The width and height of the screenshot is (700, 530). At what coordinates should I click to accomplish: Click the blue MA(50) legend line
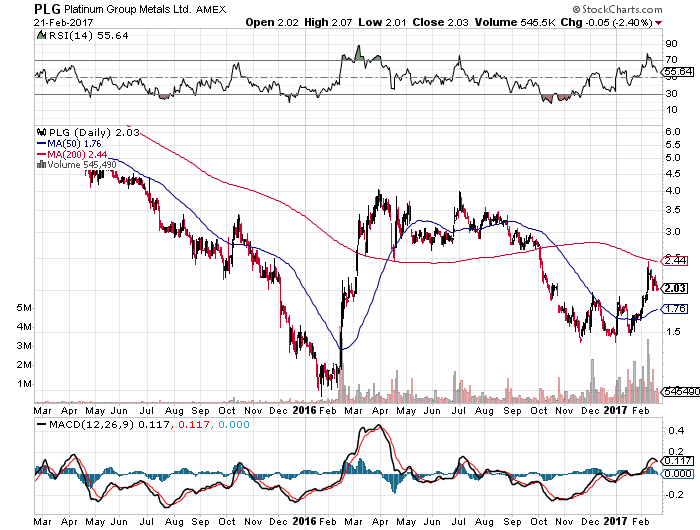(x=42, y=144)
